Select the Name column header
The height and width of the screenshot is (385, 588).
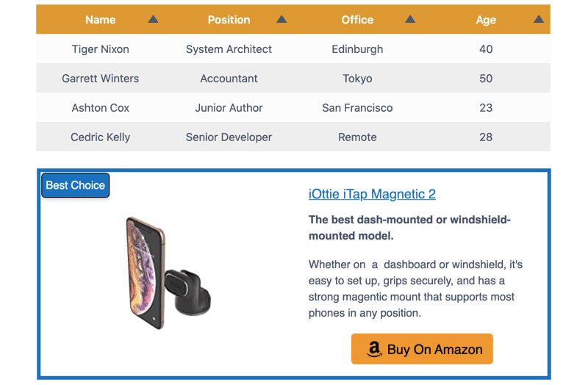coord(100,20)
